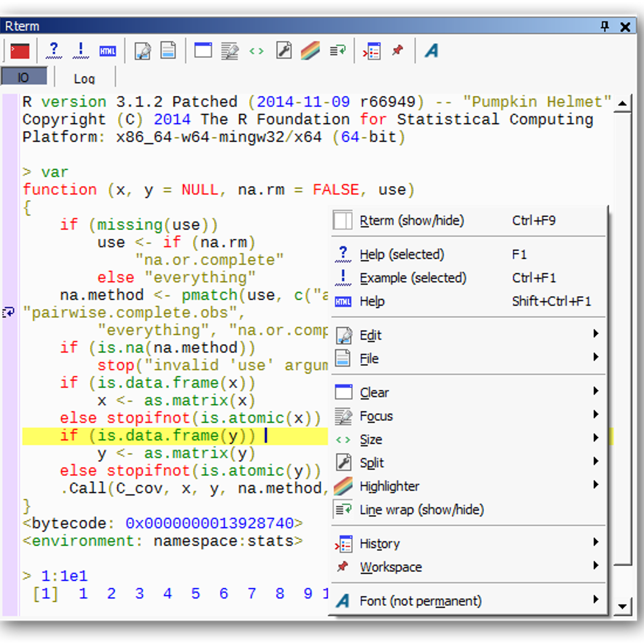Click the Example (selected) exclamation toolbar icon
Image resolution: width=644 pixels, height=644 pixels.
(x=81, y=51)
